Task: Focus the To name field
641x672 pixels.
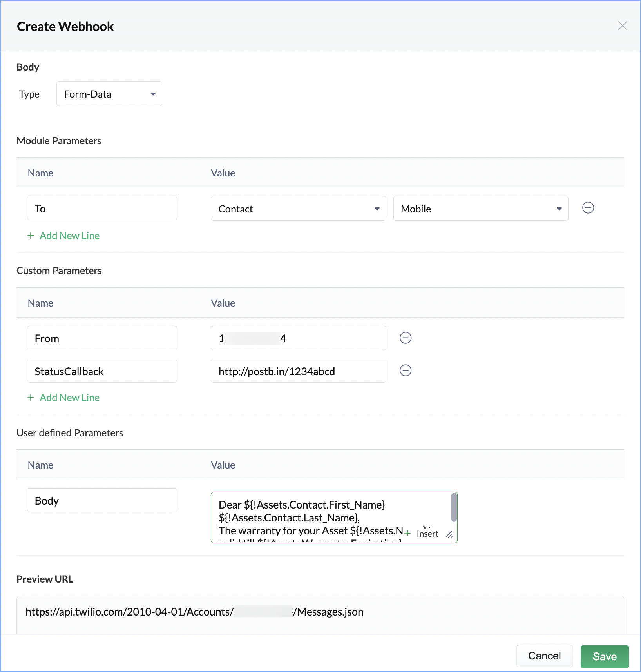Action: (x=102, y=209)
